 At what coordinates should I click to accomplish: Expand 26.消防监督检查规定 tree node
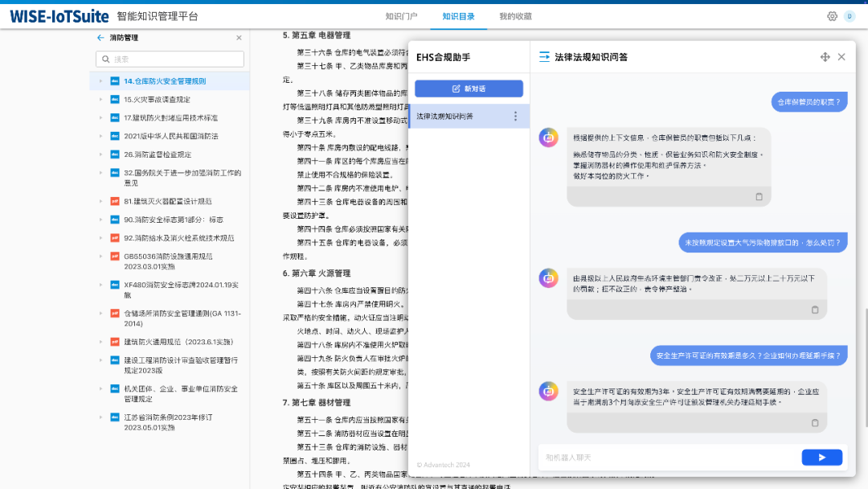click(x=100, y=154)
